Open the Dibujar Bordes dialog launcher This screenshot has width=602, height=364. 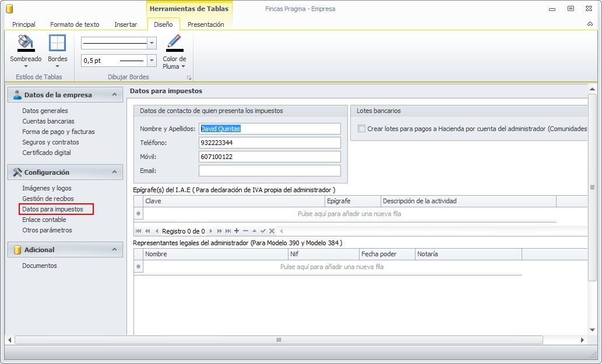click(x=189, y=77)
